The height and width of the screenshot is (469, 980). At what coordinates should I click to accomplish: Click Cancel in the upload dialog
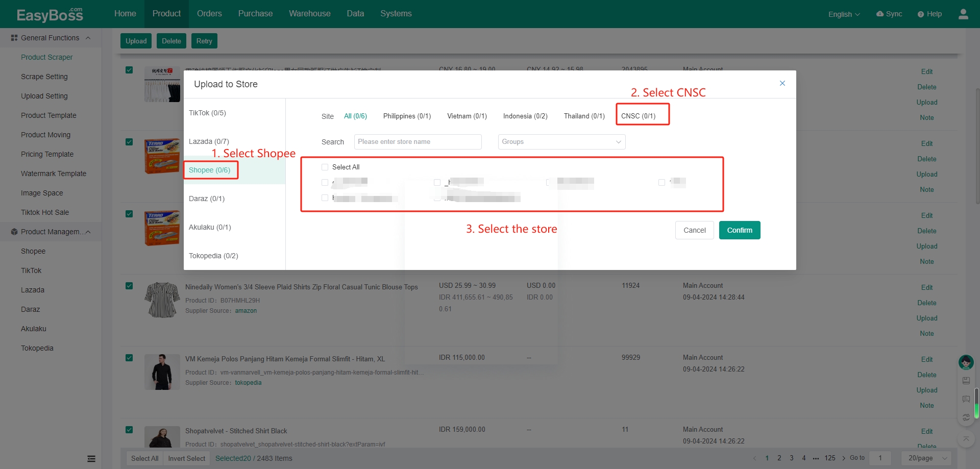pyautogui.click(x=694, y=230)
